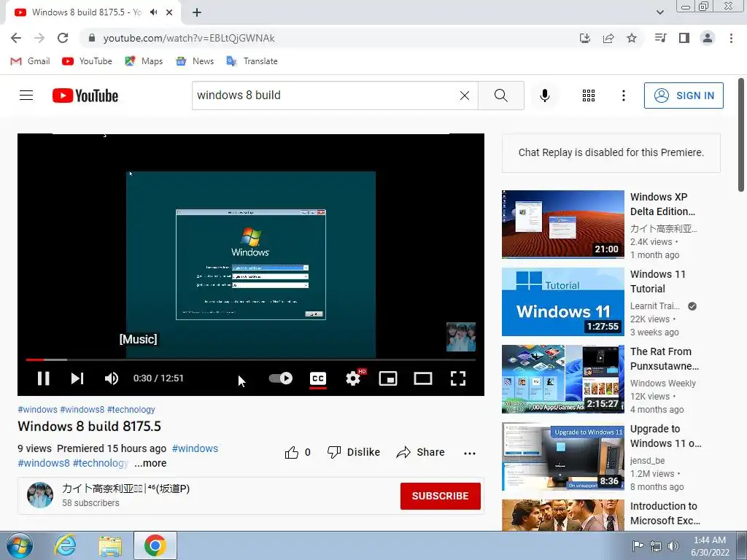This screenshot has width=747, height=560.
Task: Open Windows Explorer from taskbar
Action: [x=110, y=545]
